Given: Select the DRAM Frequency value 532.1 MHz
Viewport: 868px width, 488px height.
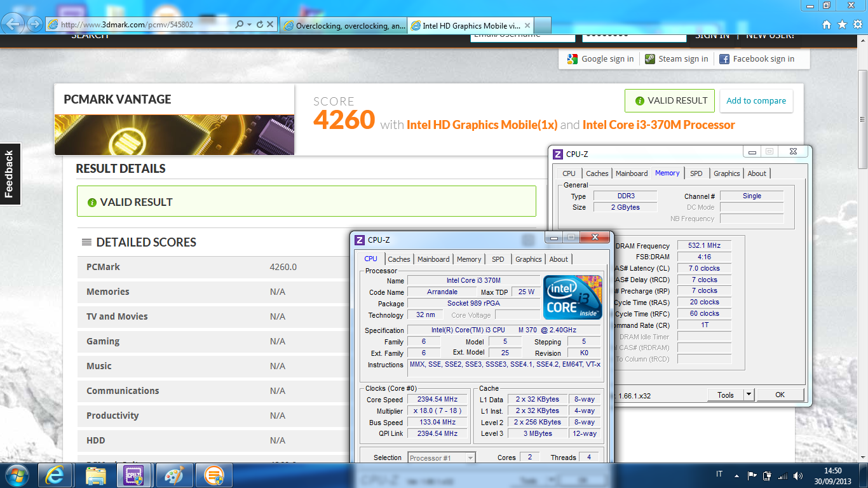Looking at the screenshot, I should click(704, 246).
